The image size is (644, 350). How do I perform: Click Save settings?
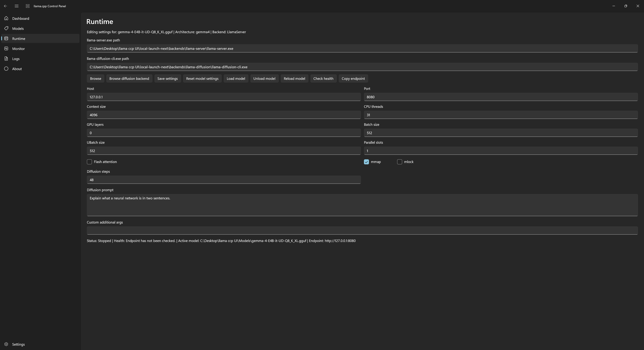click(168, 78)
